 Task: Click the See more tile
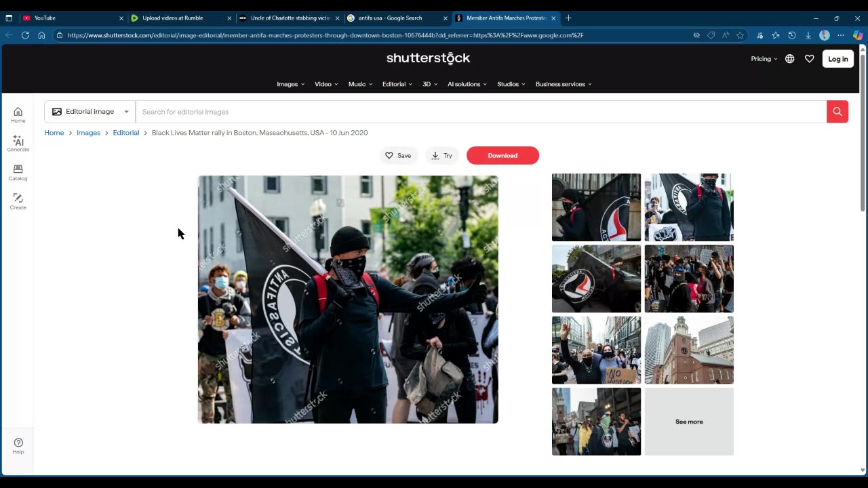(x=689, y=422)
